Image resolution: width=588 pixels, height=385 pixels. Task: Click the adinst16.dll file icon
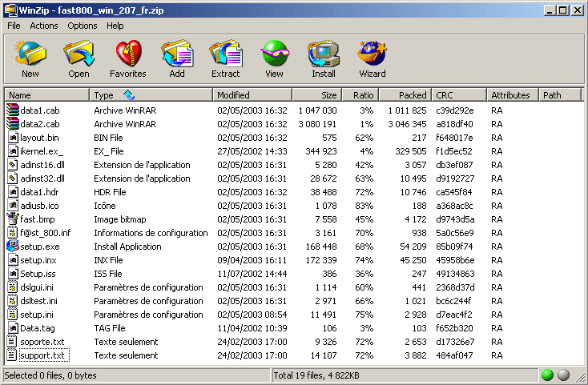coord(13,165)
